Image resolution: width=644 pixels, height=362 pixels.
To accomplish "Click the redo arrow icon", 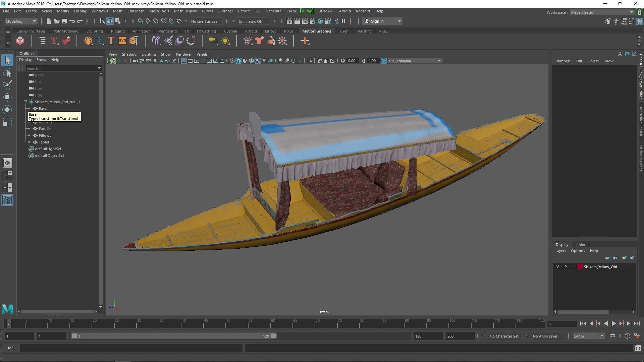I will 80,21.
